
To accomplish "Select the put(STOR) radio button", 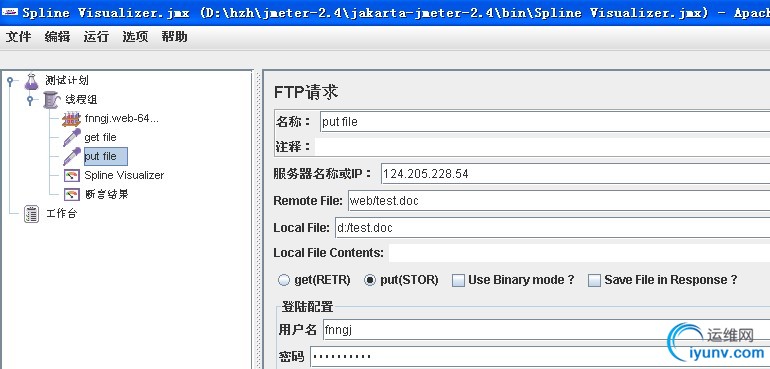I will click(x=370, y=280).
